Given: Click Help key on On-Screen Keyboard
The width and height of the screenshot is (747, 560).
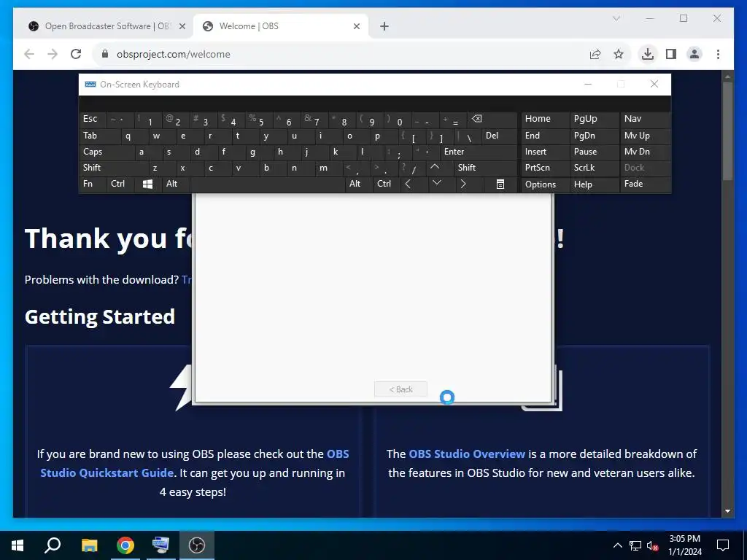Looking at the screenshot, I should pos(594,184).
